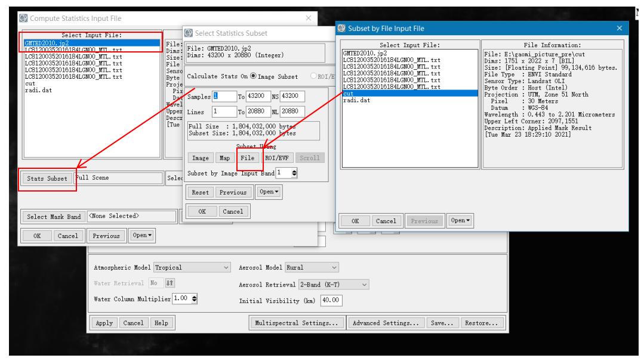Click Cancel in Select Statistics Subset window
This screenshot has height=361, width=644.
click(233, 211)
